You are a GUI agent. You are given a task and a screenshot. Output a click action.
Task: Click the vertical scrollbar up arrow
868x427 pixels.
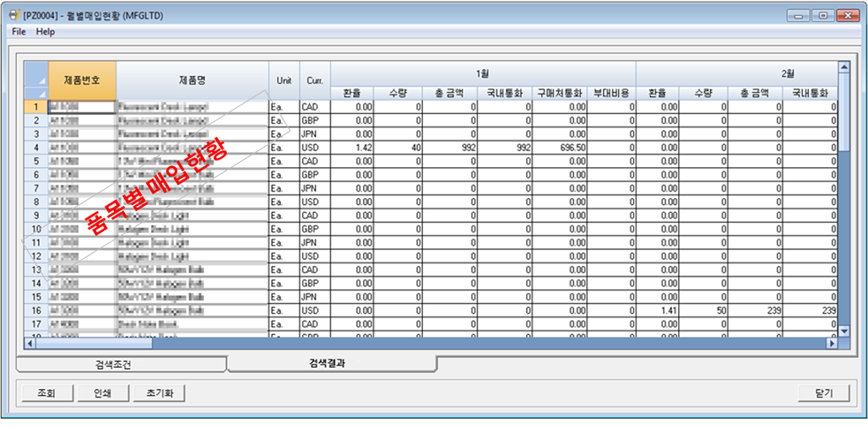click(844, 68)
